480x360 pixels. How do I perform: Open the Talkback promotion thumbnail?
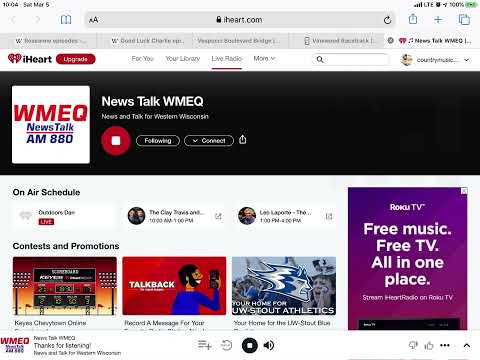(174, 286)
